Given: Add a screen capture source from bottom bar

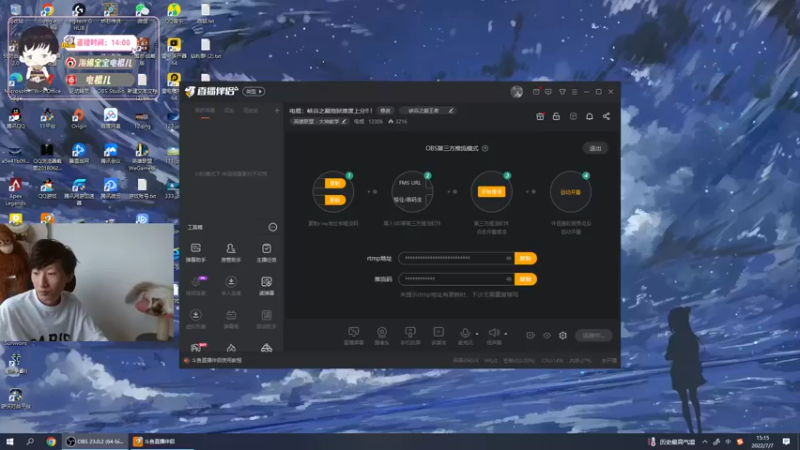Looking at the screenshot, I should coord(354,336).
